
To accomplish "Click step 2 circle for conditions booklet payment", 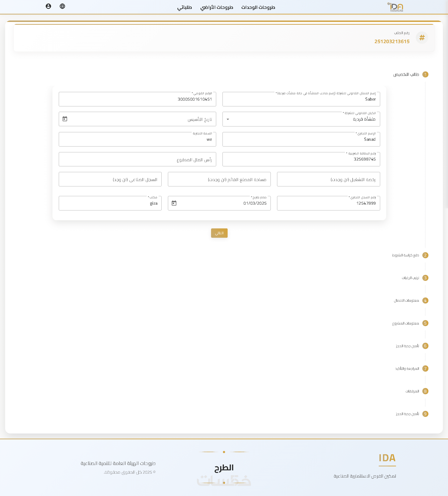I will 425,255.
